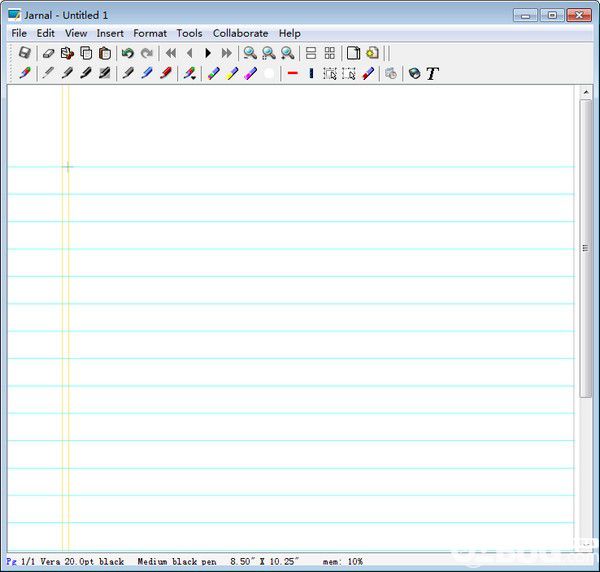Click the Save floppy disk icon
The image size is (600, 572).
tap(25, 53)
